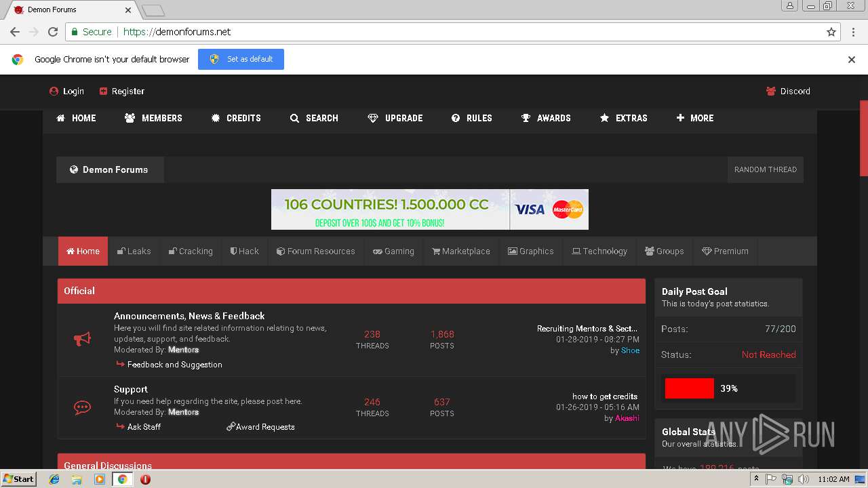Open the UPGRADE navigation item
Screen dimensions: 868x488
(x=395, y=118)
